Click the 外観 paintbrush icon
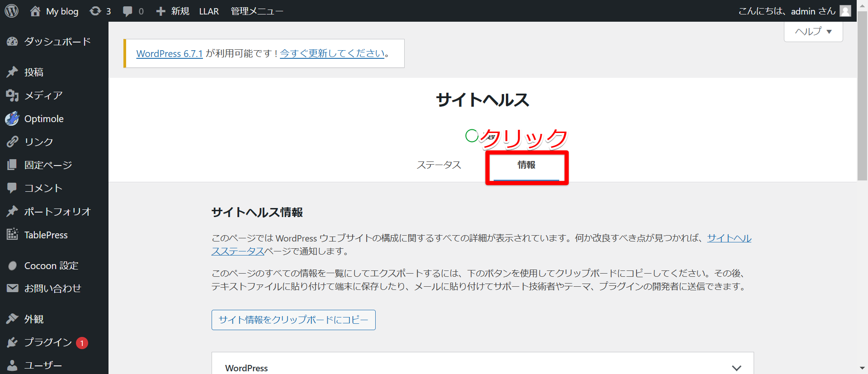868x374 pixels. point(12,319)
